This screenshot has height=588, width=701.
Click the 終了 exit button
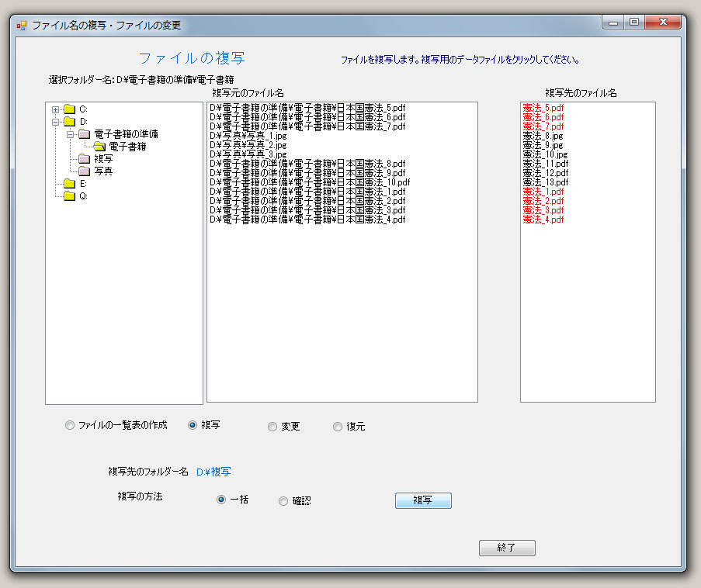coord(507,548)
